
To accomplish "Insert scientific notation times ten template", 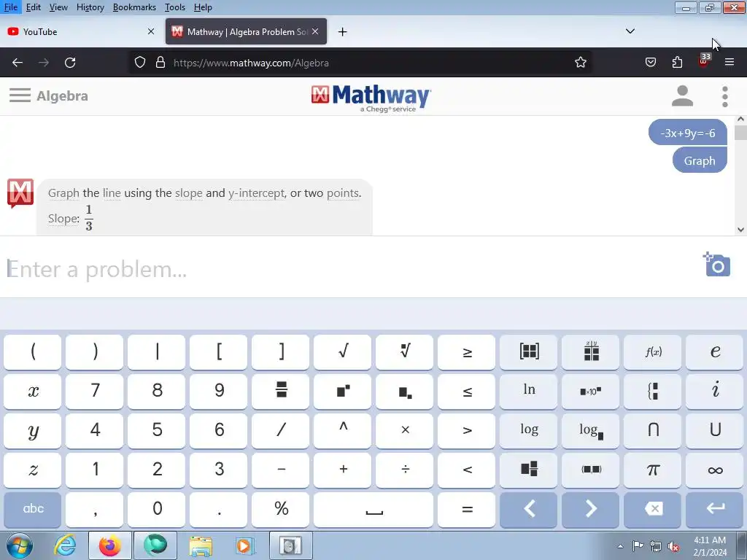I will pyautogui.click(x=590, y=392).
